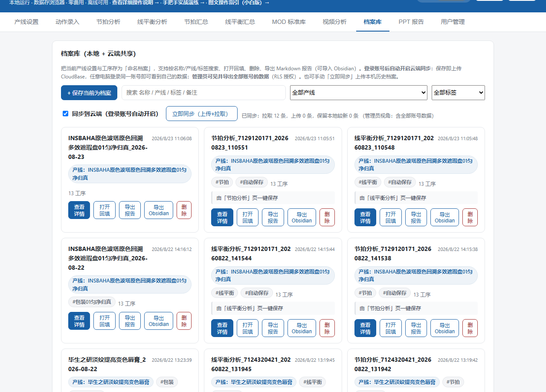Delete the 节拍分析 20260823_110551 card
The image size is (546, 392).
(x=327, y=217)
